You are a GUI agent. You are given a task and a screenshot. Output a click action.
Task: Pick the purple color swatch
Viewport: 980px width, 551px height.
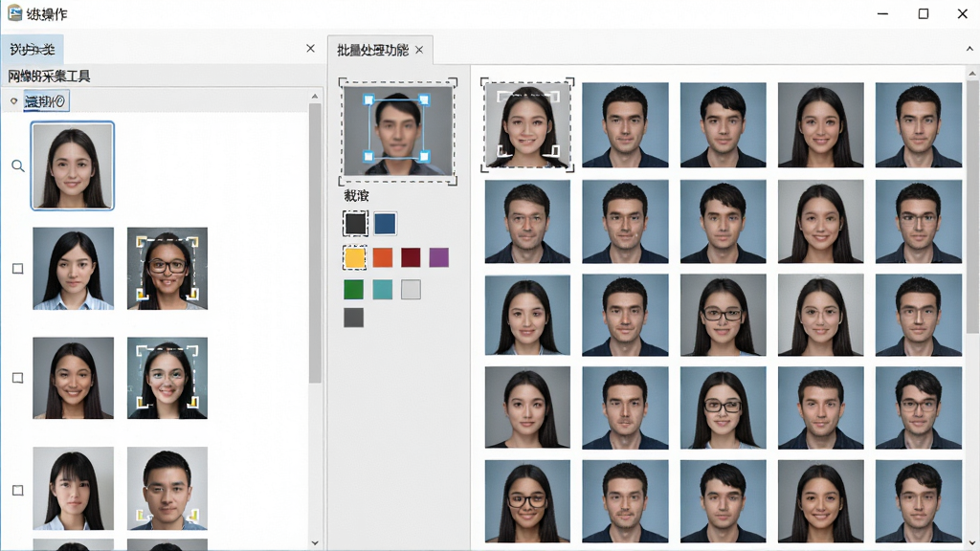438,257
